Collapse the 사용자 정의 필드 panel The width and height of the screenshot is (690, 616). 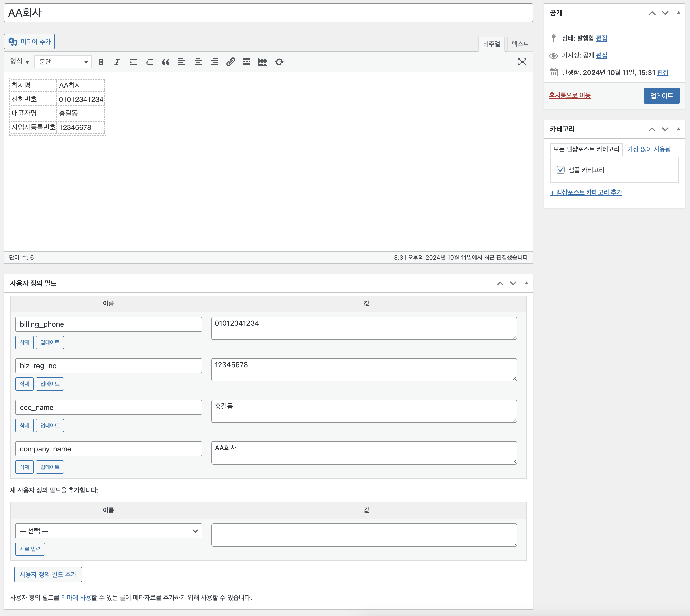pyautogui.click(x=527, y=284)
